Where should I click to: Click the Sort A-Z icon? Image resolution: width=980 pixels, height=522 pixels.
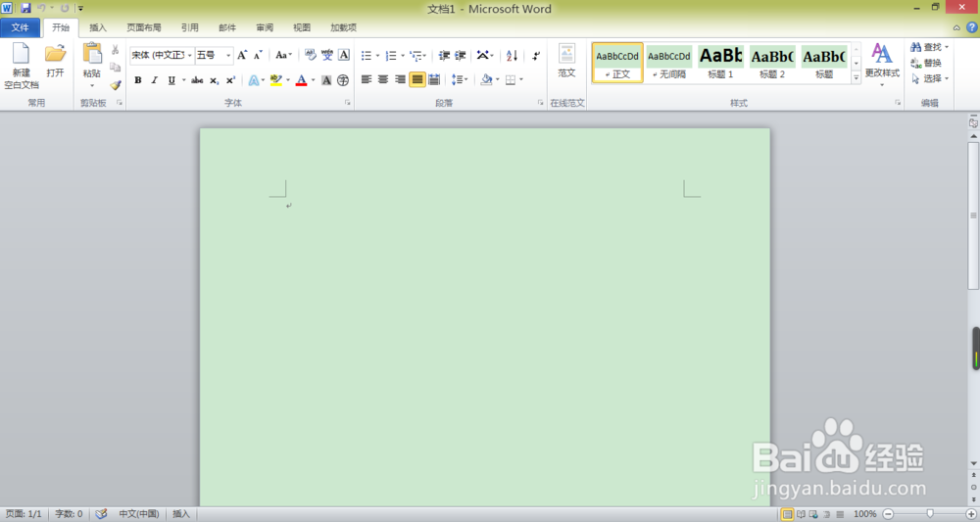click(512, 56)
